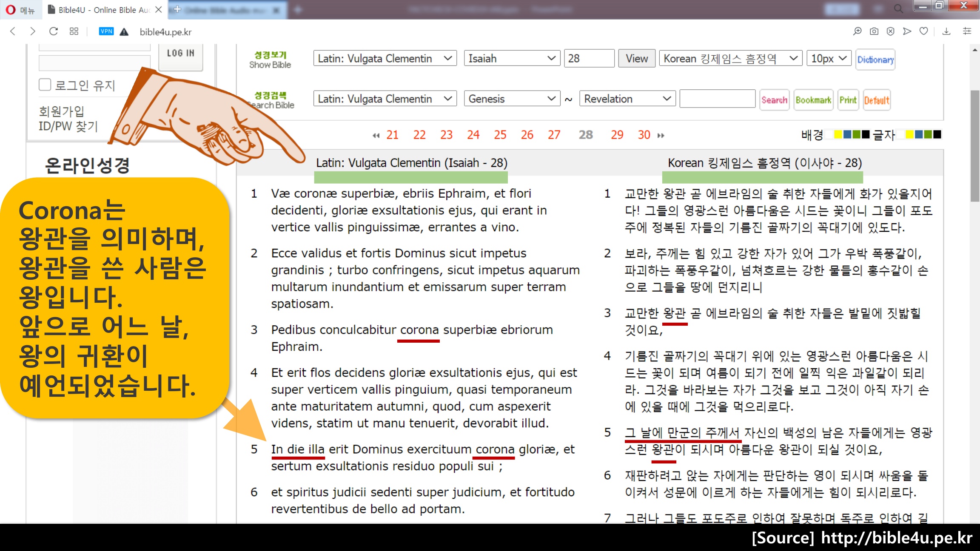Check the 로그인 유지 checkbox

tap(45, 85)
